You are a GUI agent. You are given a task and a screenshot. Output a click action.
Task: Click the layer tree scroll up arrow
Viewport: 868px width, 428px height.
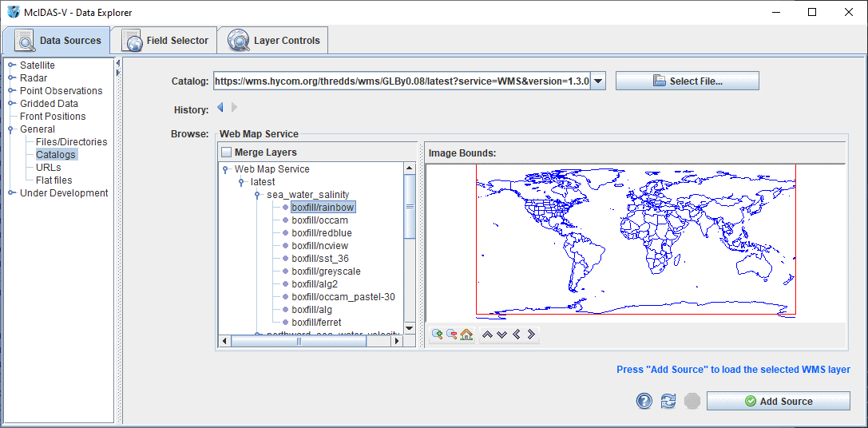click(410, 168)
